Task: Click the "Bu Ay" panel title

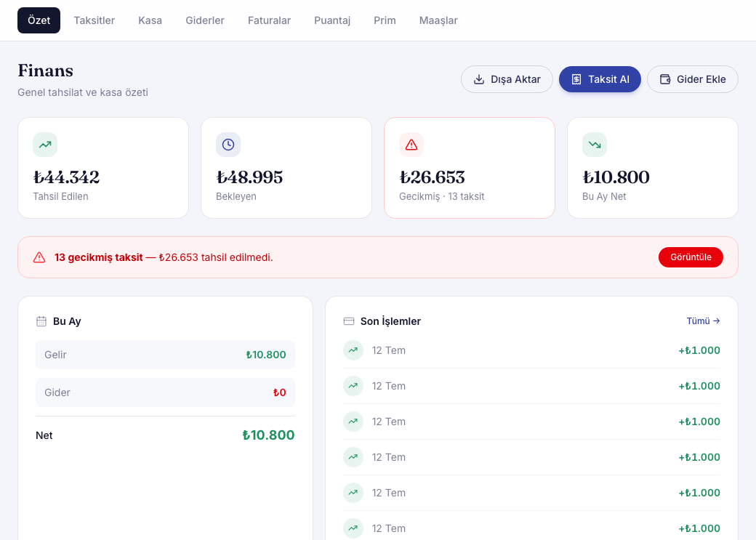Action: (x=67, y=321)
